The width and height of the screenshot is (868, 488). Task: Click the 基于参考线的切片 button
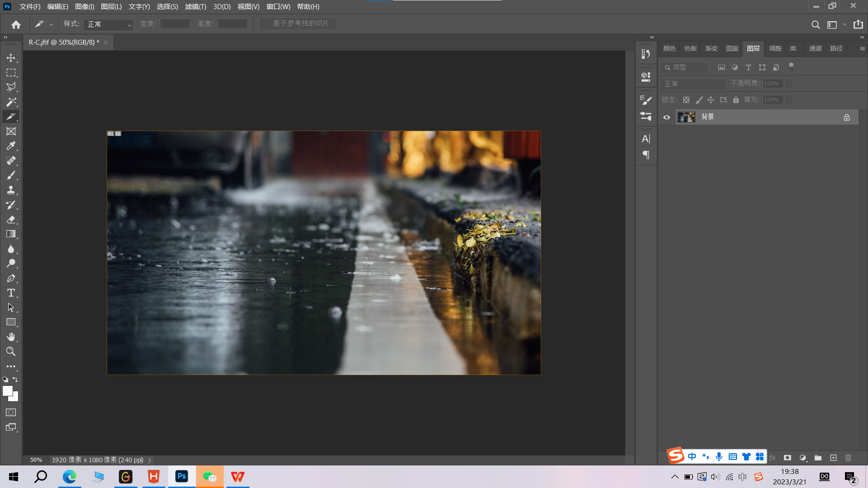(x=297, y=23)
